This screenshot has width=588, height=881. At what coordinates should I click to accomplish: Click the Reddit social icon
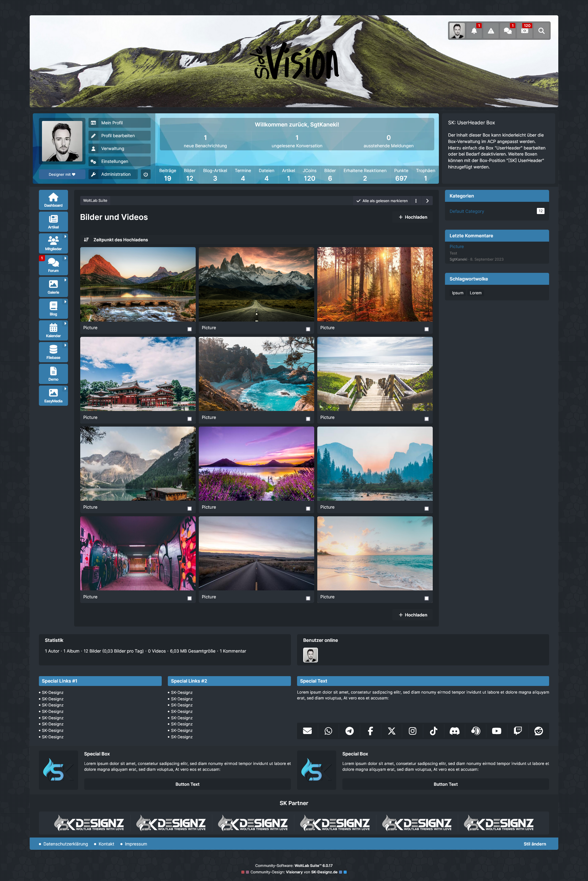(x=538, y=731)
